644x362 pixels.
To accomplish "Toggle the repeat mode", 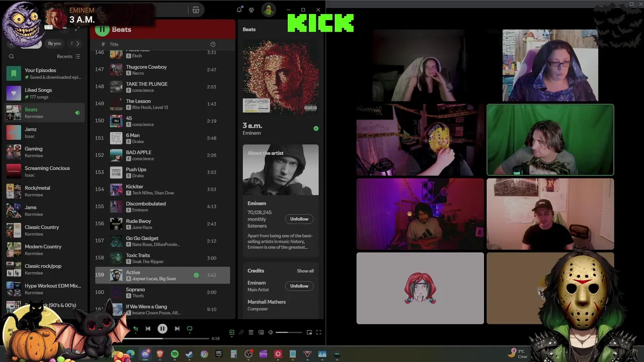I will click(190, 329).
